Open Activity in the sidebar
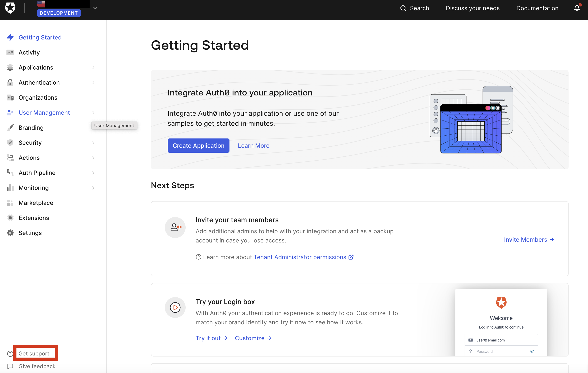Viewport: 588px width, 373px height. point(29,52)
